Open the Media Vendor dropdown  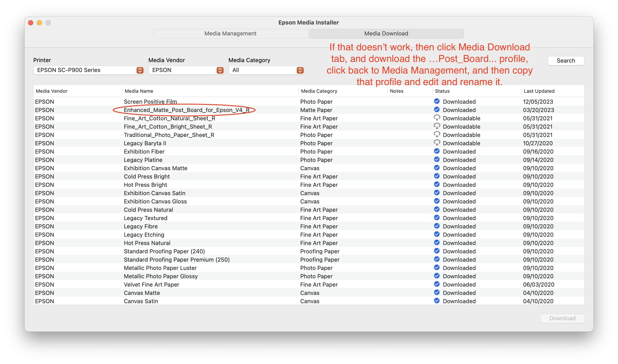pyautogui.click(x=186, y=70)
